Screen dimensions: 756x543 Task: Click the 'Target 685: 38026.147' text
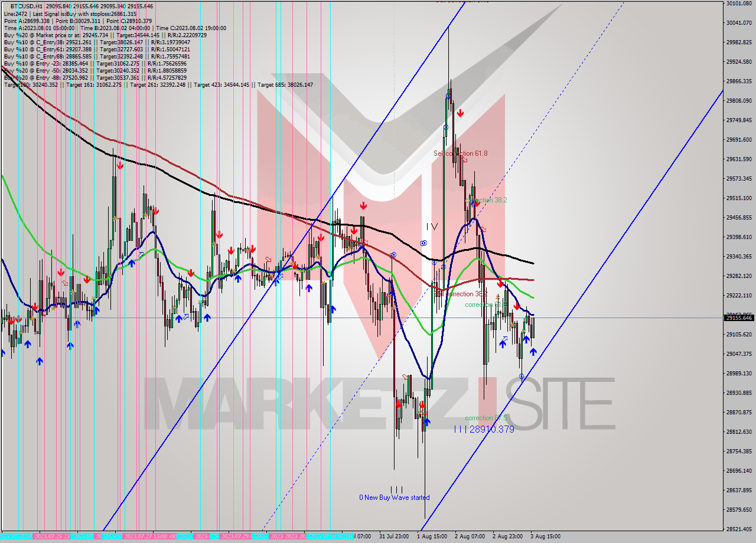point(285,85)
